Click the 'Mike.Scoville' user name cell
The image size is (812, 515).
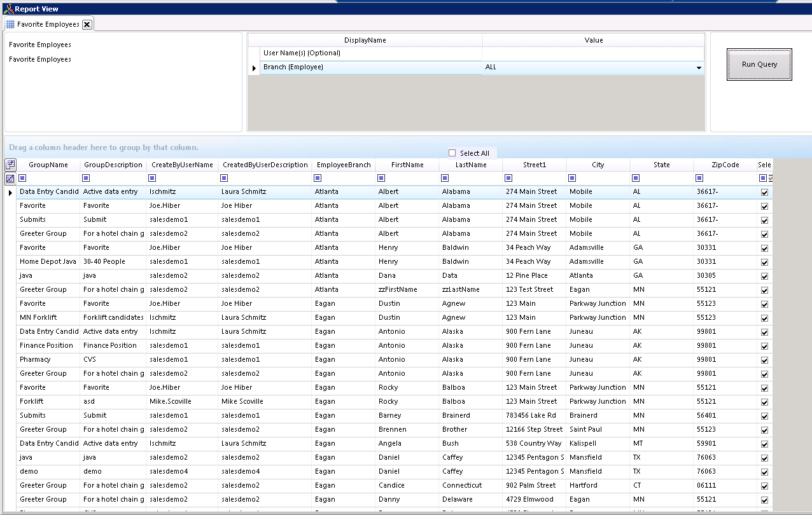[182, 402]
